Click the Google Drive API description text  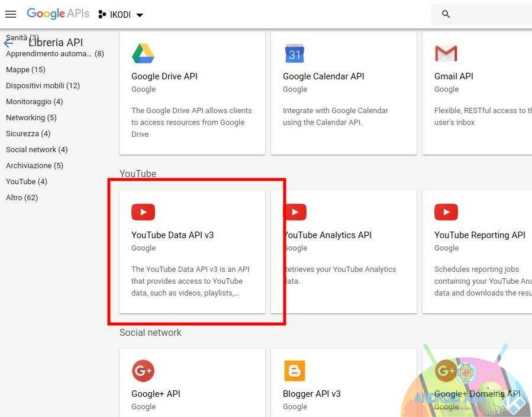tap(192, 122)
